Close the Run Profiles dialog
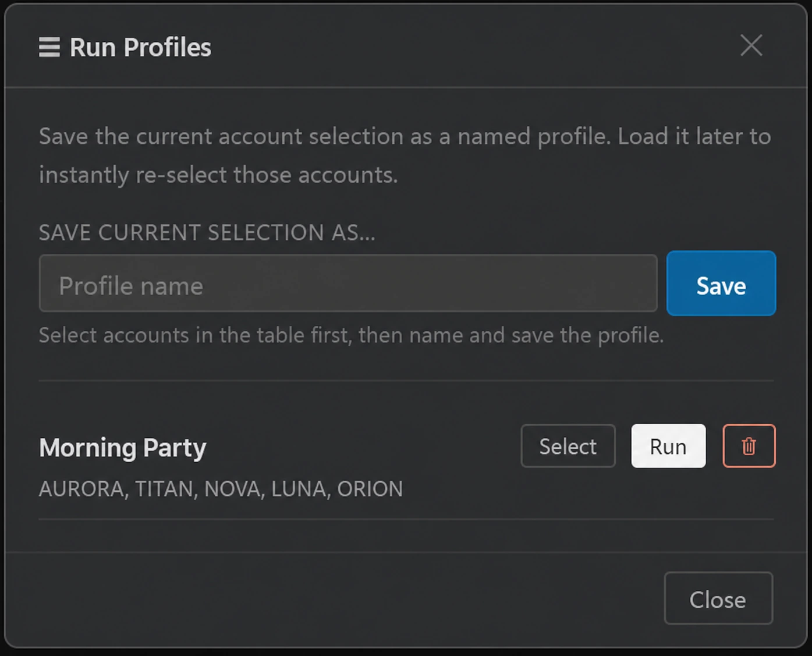This screenshot has height=656, width=812. click(x=718, y=598)
